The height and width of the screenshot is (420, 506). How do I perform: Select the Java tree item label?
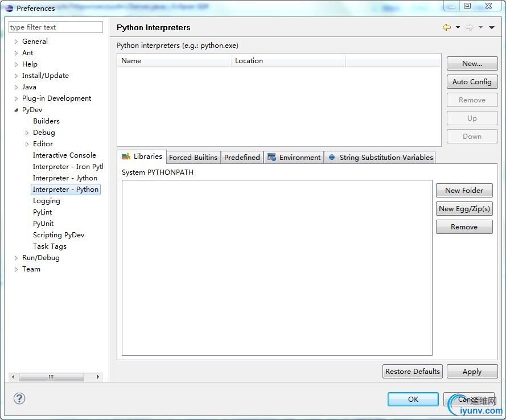[x=29, y=87]
